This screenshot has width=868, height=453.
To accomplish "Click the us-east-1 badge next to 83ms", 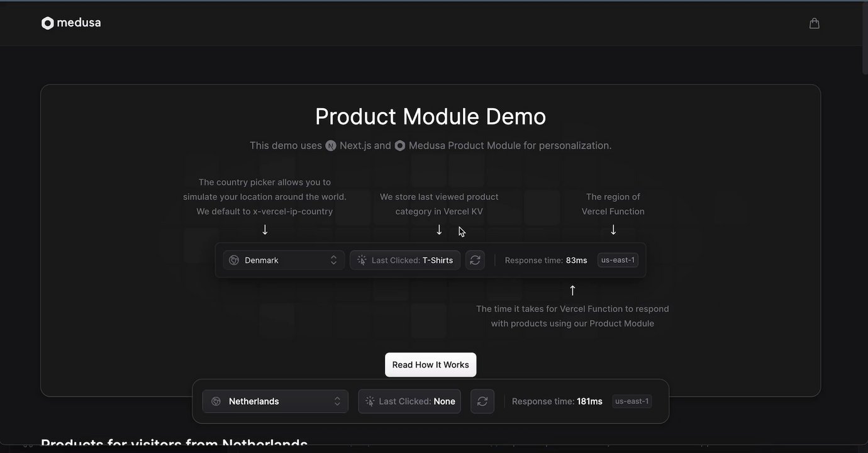I will coord(618,260).
